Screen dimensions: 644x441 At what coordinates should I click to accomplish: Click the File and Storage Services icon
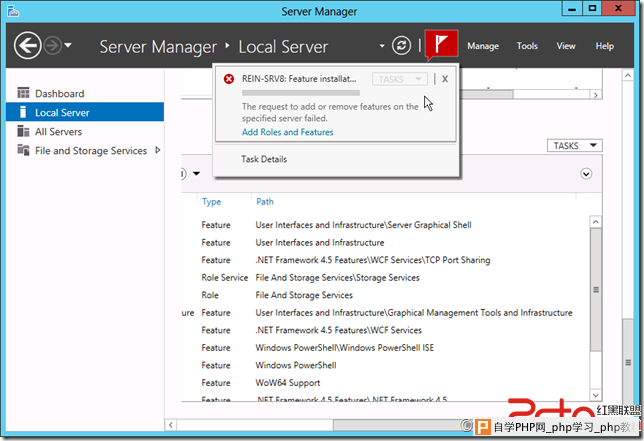tap(23, 150)
